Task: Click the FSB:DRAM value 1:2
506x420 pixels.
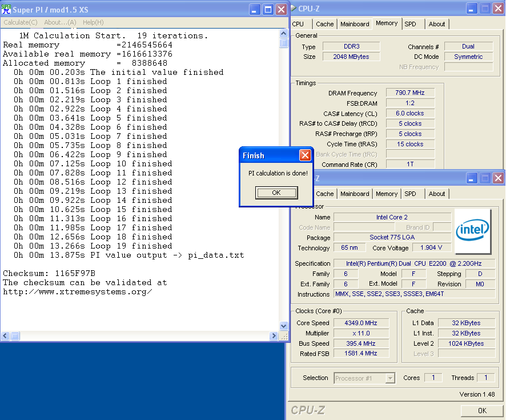Action: point(410,103)
